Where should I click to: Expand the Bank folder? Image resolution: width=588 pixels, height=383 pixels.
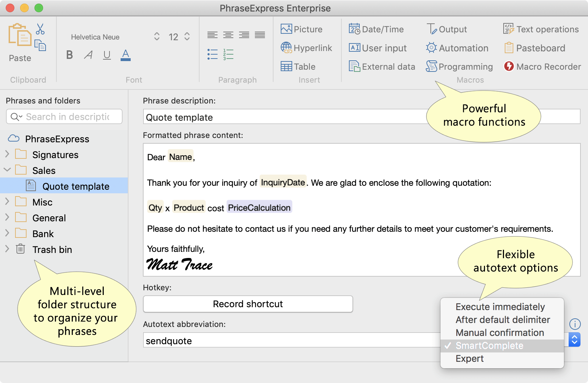(7, 233)
